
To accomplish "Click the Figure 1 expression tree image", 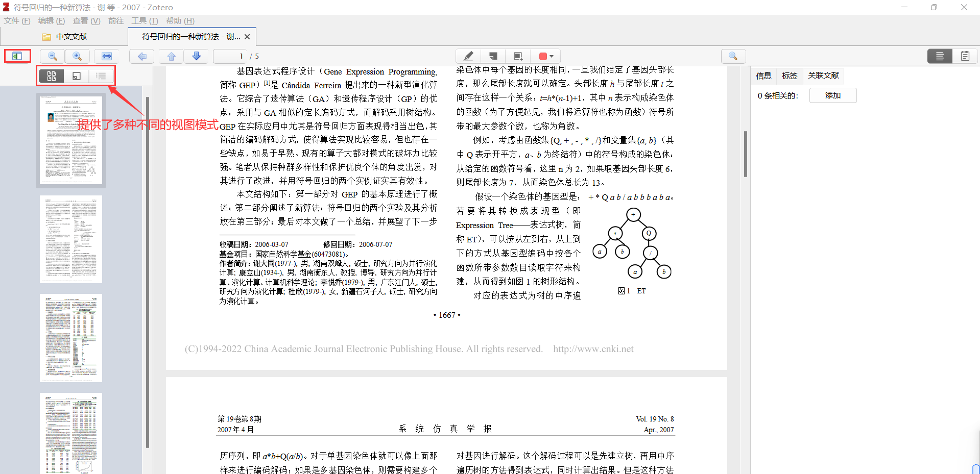I will click(x=632, y=243).
